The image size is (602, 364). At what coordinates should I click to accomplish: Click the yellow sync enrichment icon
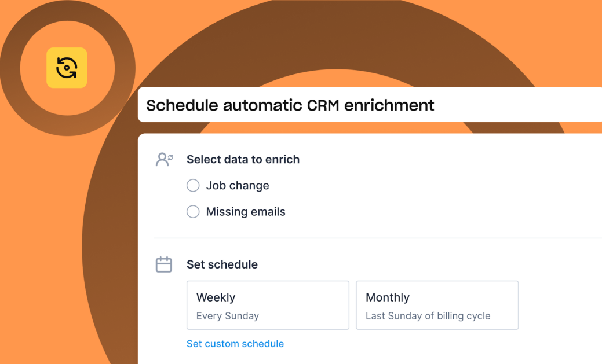click(67, 68)
